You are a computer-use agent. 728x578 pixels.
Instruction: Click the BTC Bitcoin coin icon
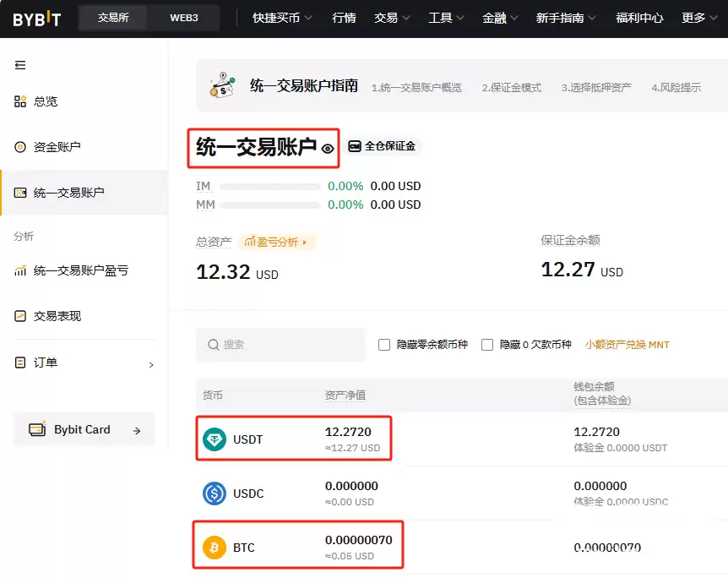[x=215, y=548]
